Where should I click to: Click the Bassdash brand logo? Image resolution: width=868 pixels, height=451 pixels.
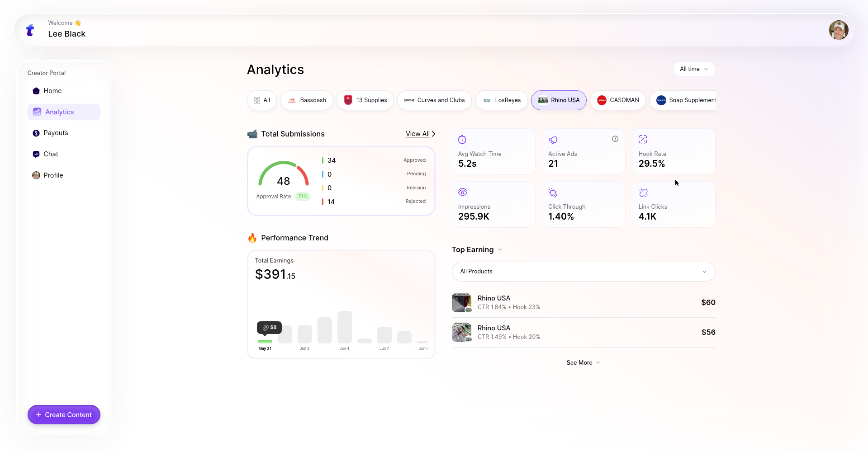pyautogui.click(x=292, y=100)
